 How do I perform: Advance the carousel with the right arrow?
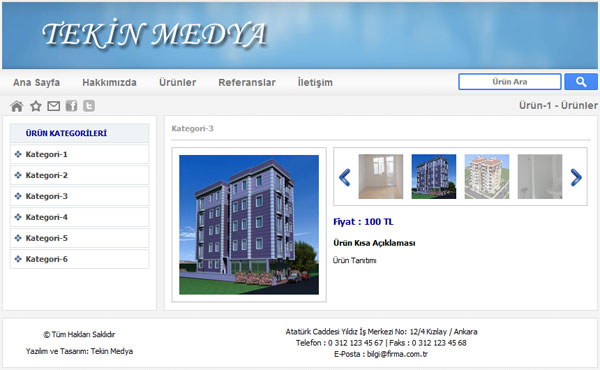tap(576, 177)
